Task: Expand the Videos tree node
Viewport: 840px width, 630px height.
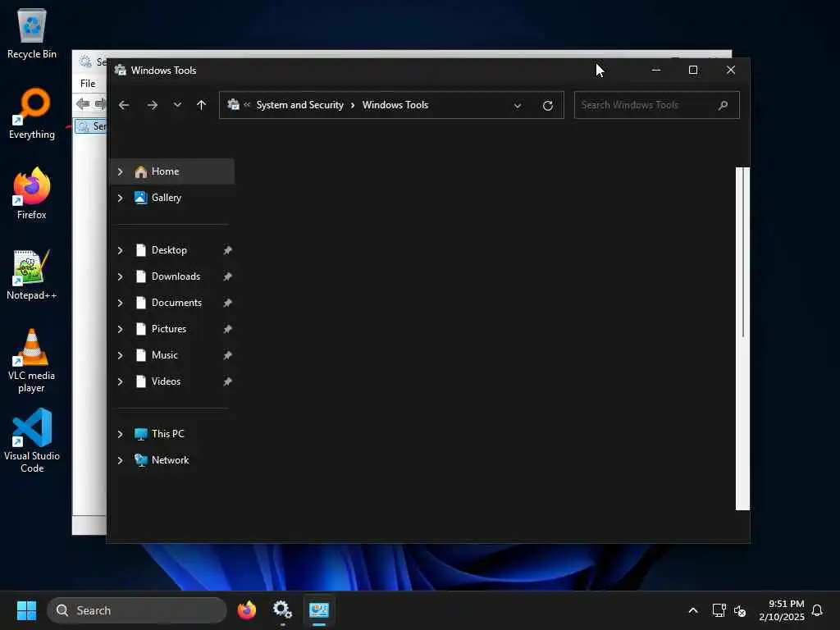Action: pyautogui.click(x=120, y=381)
